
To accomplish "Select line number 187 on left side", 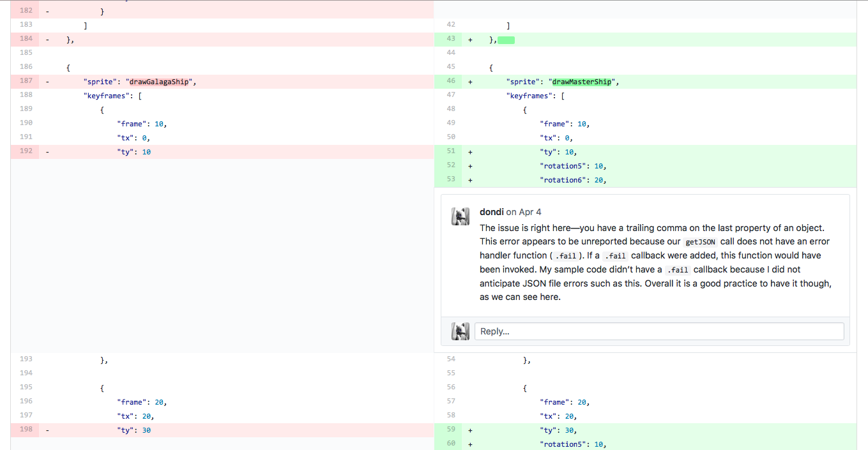I will pos(26,82).
